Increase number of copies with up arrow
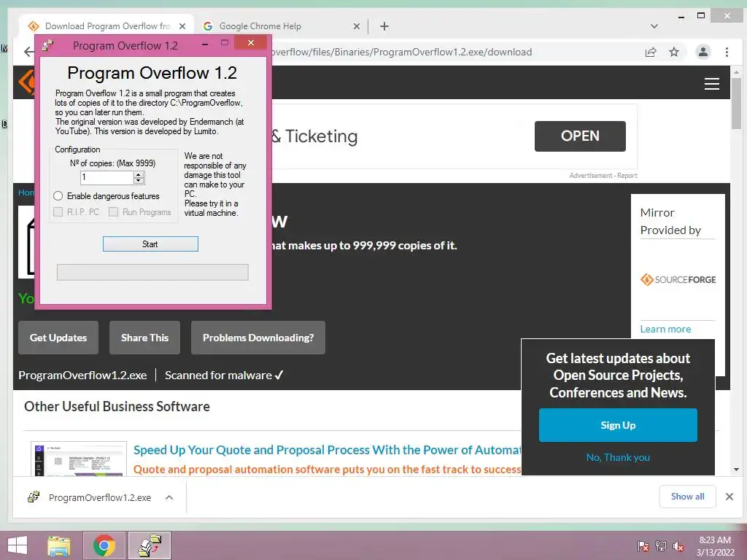747x560 pixels. point(138,175)
